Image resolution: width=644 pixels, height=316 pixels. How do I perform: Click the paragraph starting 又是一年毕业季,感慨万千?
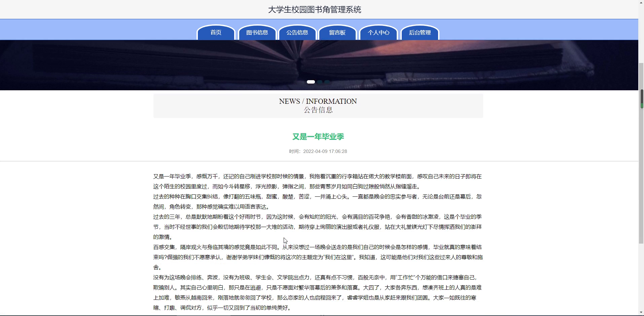pyautogui.click(x=318, y=181)
